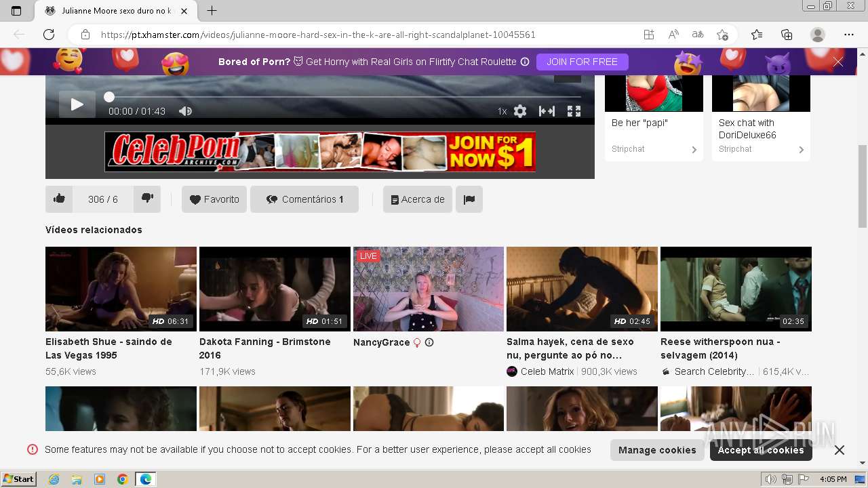The image size is (868, 488).
Task: Start video with the play button
Action: tap(77, 104)
